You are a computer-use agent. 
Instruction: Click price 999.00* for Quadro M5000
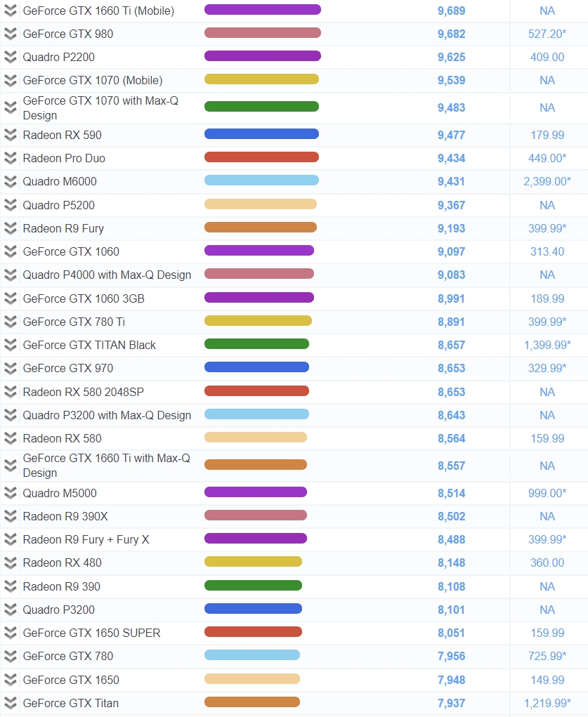point(547,493)
